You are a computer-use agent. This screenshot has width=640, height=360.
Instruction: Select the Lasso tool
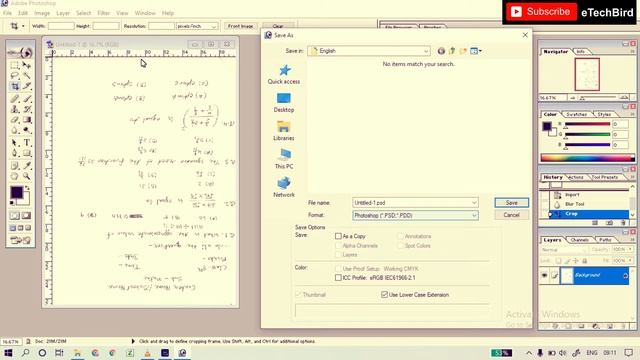pyautogui.click(x=15, y=76)
